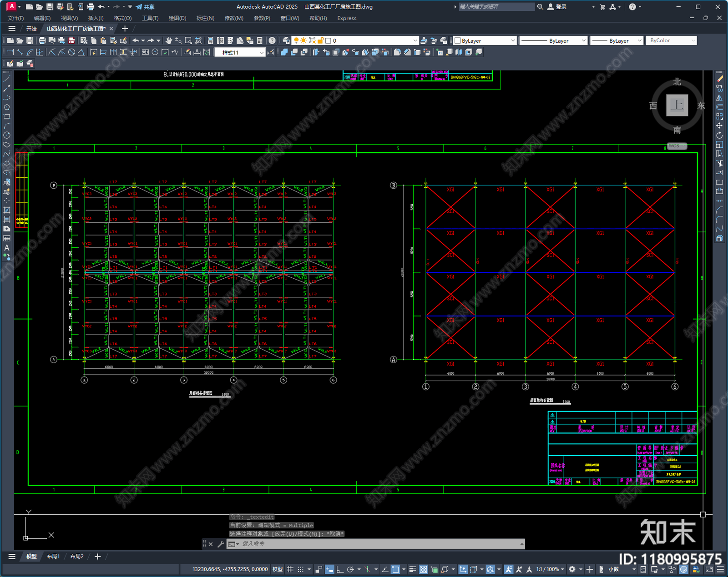Select the Line draw tool in left toolbar
The height and width of the screenshot is (577, 728).
click(7, 79)
